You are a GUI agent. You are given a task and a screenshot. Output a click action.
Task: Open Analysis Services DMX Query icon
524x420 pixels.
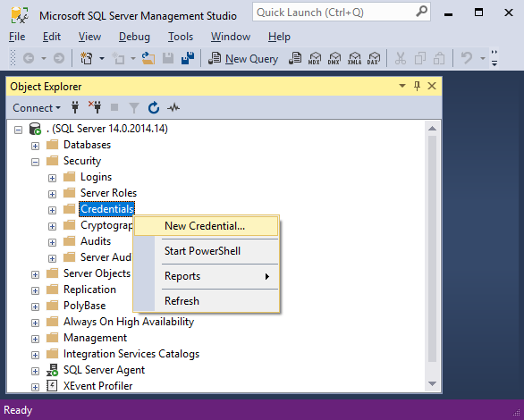coord(334,58)
